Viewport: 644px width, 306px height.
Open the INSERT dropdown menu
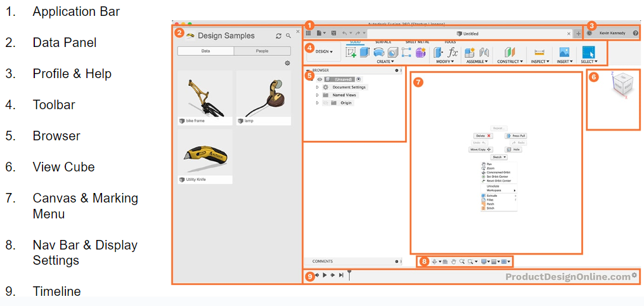[x=564, y=62]
